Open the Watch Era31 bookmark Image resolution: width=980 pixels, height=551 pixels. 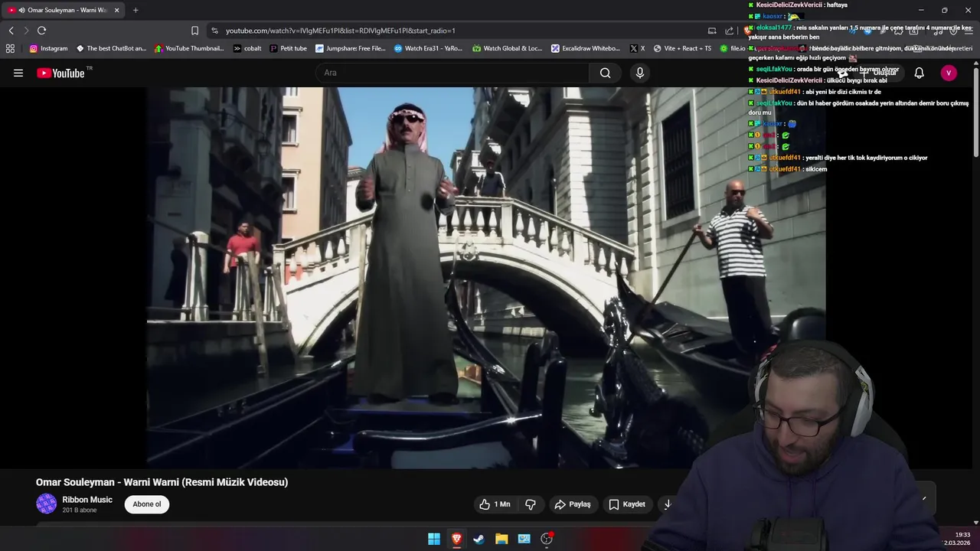[x=428, y=48]
